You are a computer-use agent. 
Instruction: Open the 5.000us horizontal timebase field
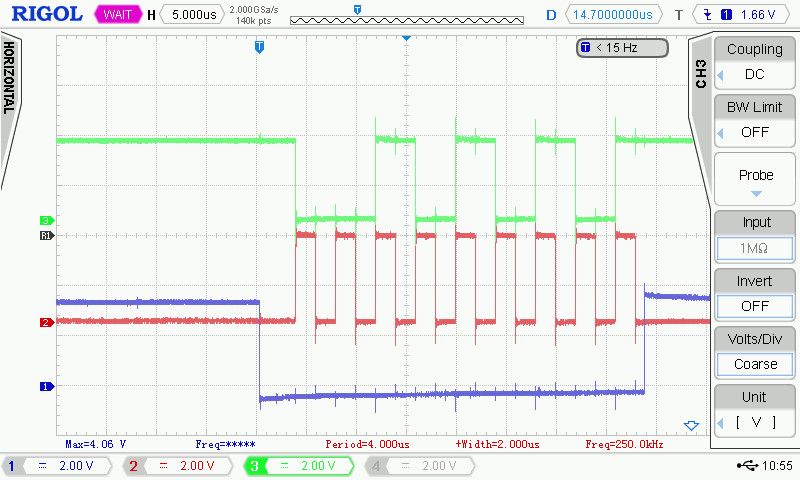pyautogui.click(x=194, y=14)
